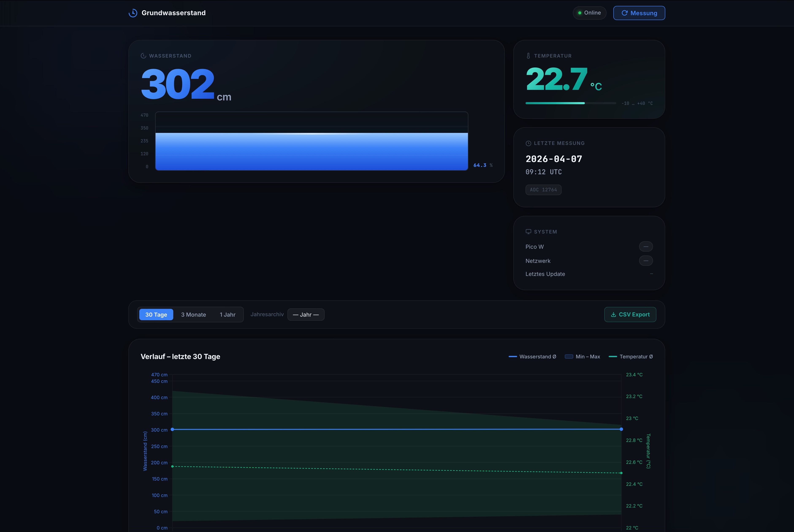Switch to the 1 Jahr range
The image size is (794, 532).
click(228, 315)
